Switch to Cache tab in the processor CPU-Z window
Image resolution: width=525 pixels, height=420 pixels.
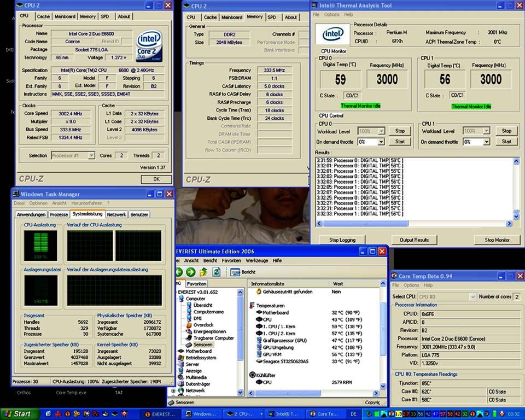coord(43,16)
